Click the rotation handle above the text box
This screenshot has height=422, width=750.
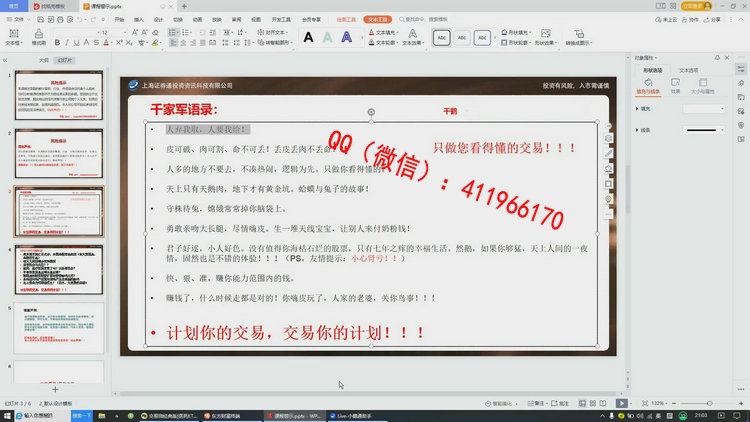(x=371, y=112)
